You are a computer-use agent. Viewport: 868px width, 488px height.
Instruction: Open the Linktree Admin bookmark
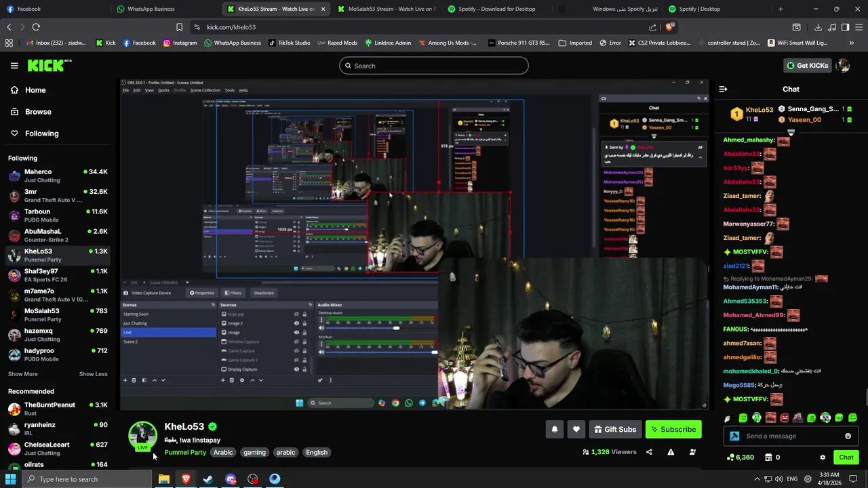tap(387, 43)
